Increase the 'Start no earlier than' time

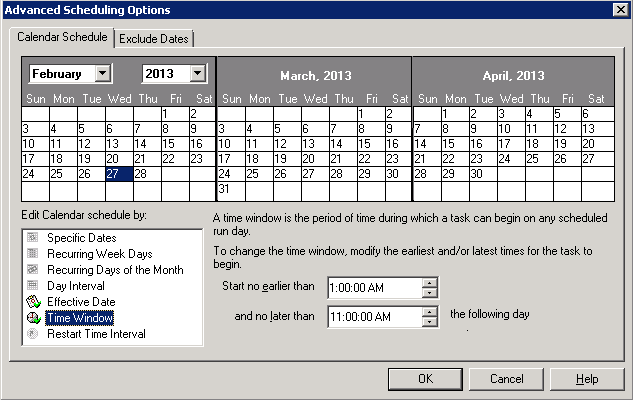pos(430,283)
